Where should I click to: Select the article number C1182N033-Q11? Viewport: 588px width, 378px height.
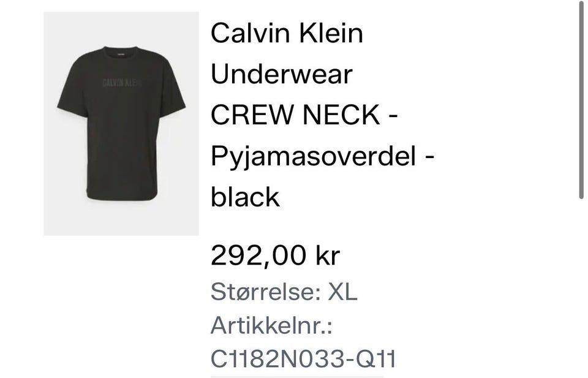303,359
